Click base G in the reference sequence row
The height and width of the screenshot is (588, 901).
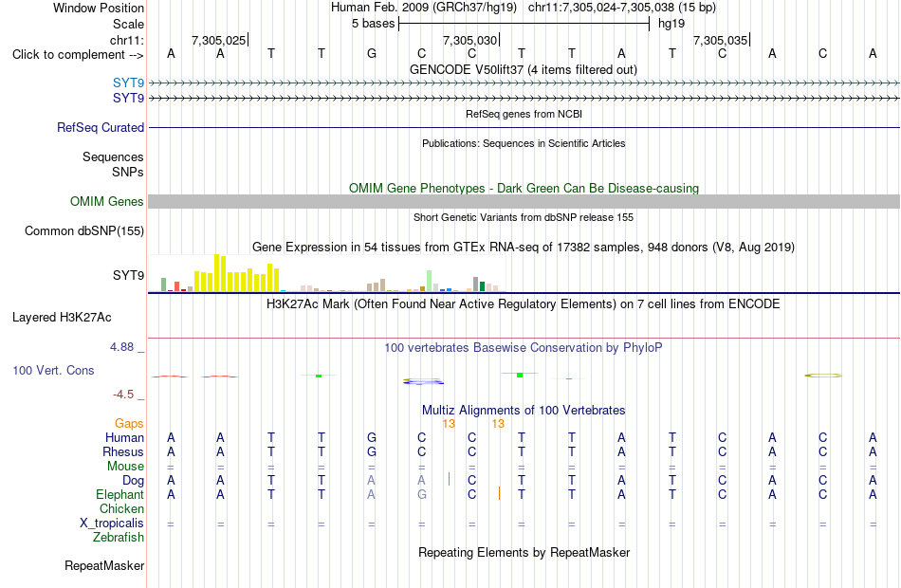[x=372, y=54]
